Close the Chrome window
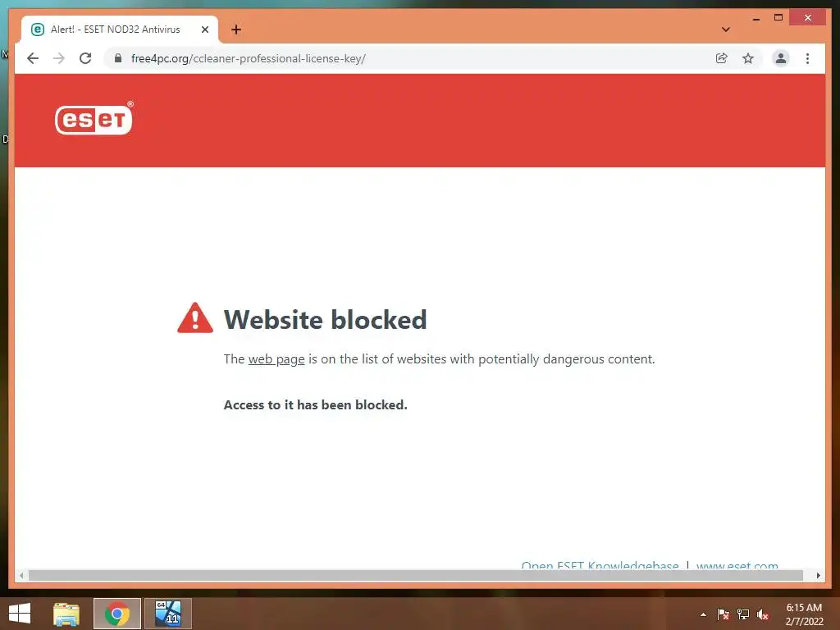The width and height of the screenshot is (840, 630). click(808, 18)
